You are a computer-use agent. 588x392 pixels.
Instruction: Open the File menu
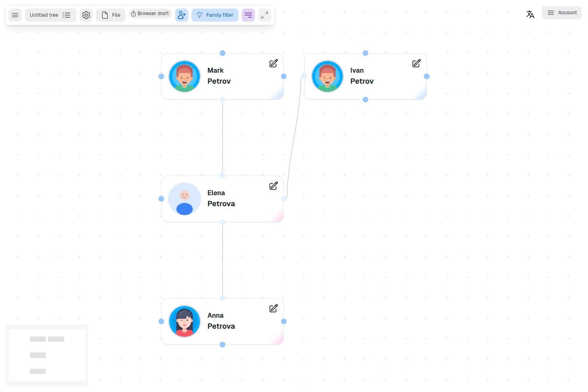[111, 15]
